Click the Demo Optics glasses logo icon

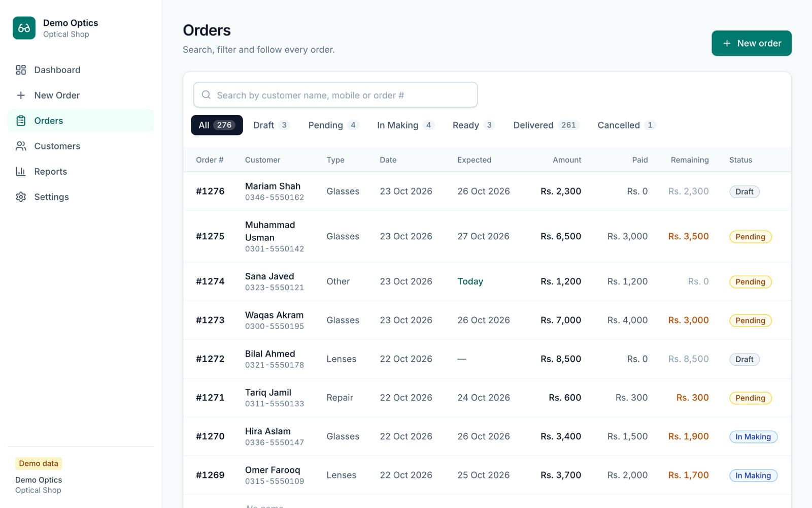pos(24,28)
